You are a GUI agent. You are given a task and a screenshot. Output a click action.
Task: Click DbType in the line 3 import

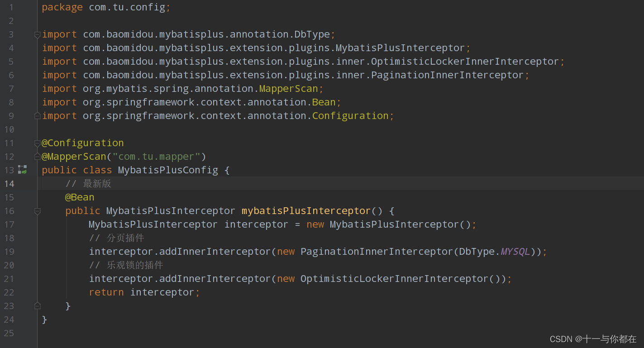click(312, 34)
